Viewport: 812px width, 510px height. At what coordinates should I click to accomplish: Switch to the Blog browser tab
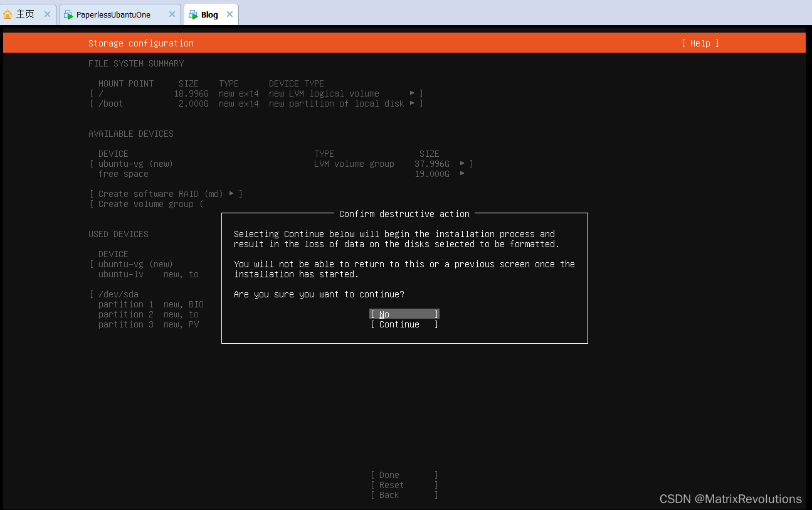[x=207, y=14]
